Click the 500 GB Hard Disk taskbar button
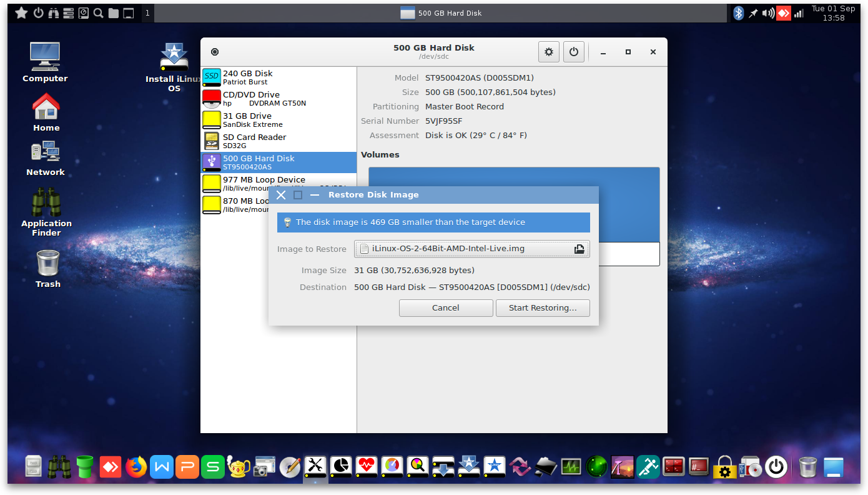The width and height of the screenshot is (868, 495). [x=441, y=13]
